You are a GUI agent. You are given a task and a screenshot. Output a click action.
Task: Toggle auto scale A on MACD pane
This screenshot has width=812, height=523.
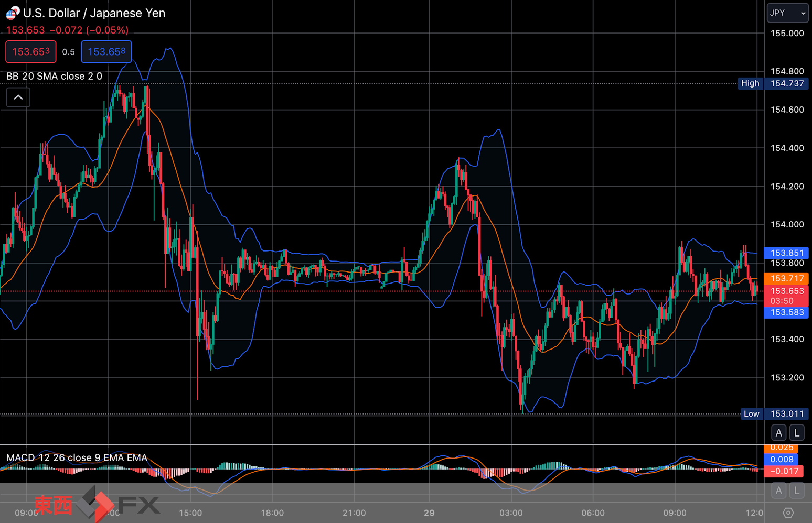click(x=779, y=491)
